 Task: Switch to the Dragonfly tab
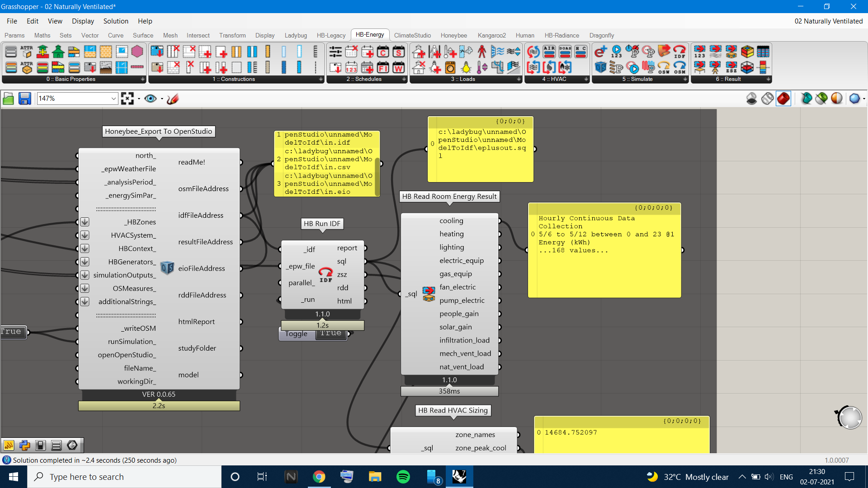pos(602,35)
